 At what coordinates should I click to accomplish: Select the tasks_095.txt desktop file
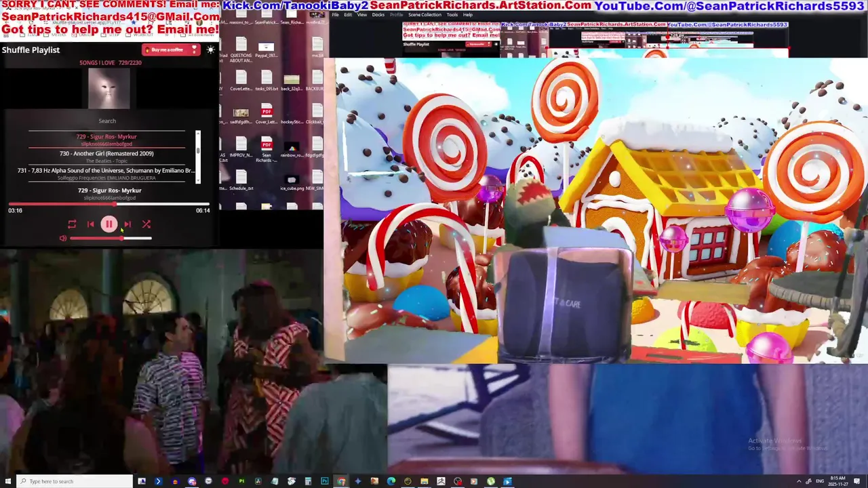tap(267, 80)
